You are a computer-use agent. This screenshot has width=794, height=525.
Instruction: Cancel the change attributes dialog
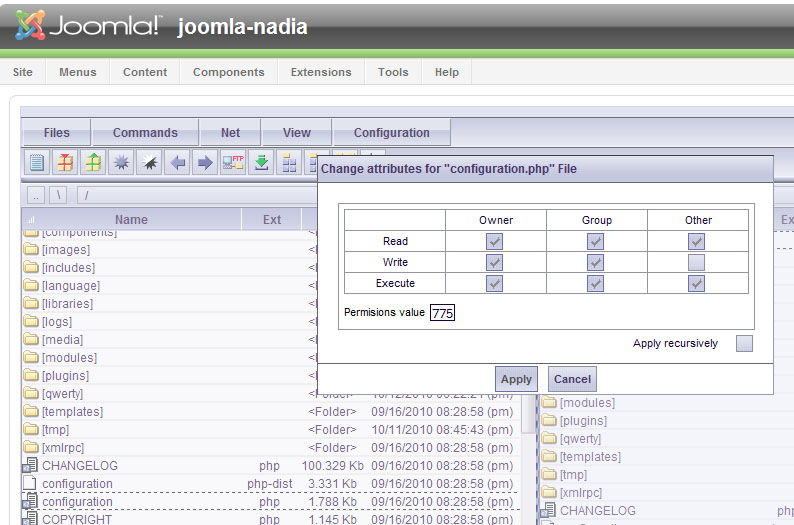(x=572, y=379)
